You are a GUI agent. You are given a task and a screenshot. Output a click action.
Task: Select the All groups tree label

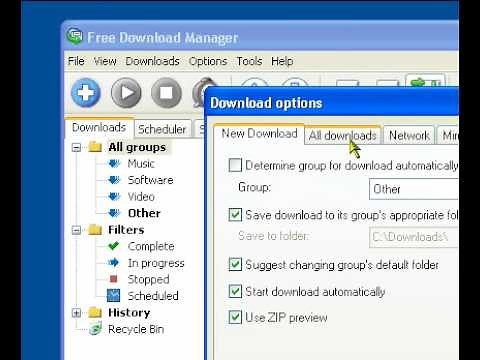[137, 147]
